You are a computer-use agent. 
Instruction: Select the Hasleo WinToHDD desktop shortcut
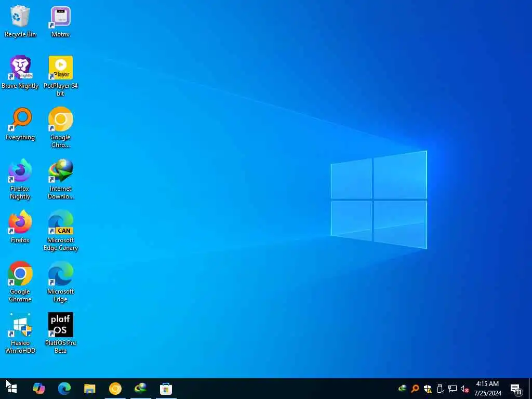(20, 333)
